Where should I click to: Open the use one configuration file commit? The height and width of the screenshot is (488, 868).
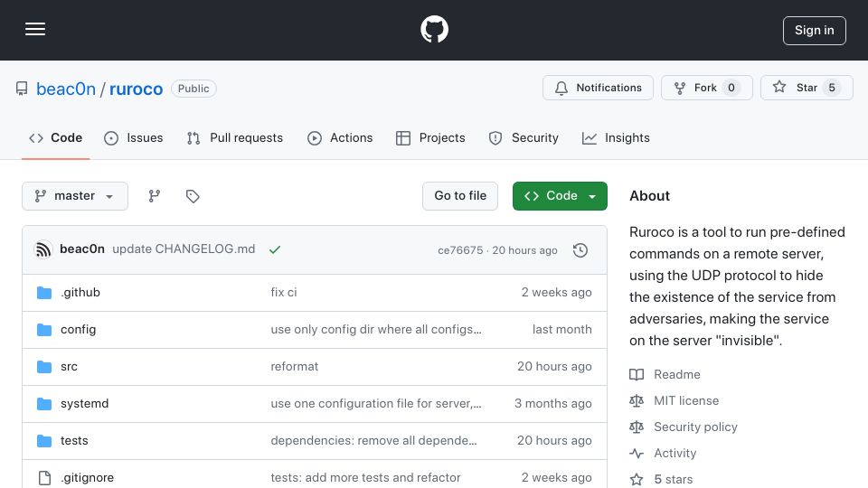[x=376, y=403]
